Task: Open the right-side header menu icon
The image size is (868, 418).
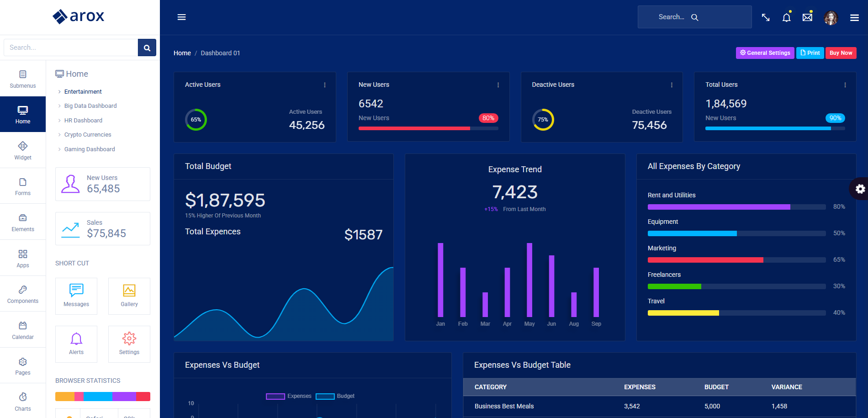Action: click(x=854, y=17)
